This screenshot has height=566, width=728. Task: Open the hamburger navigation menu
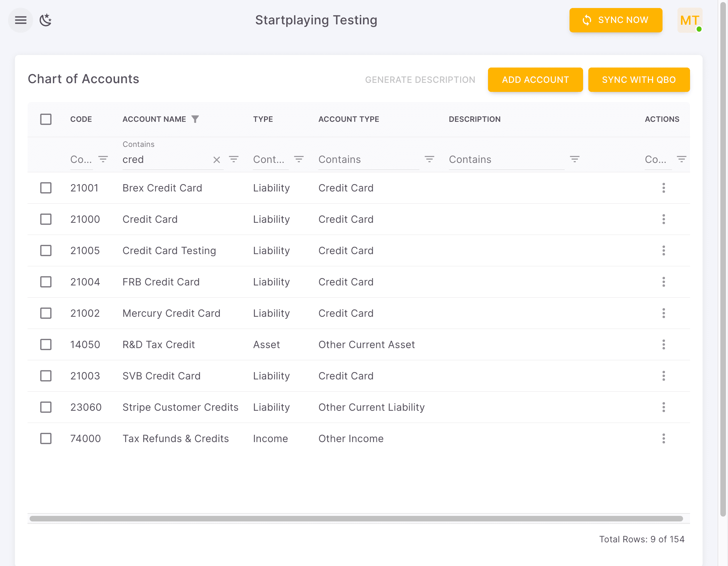(20, 20)
